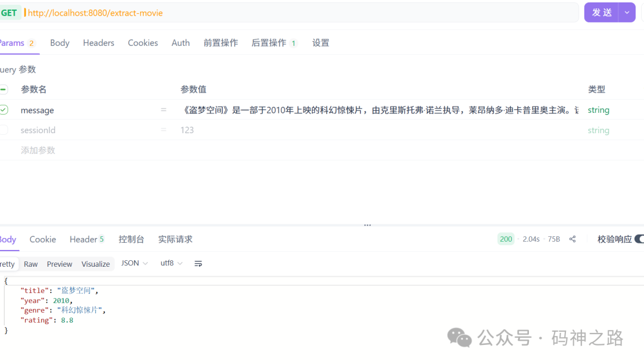Click the line wrap icon in response viewer
The image size is (644, 364).
pyautogui.click(x=198, y=263)
